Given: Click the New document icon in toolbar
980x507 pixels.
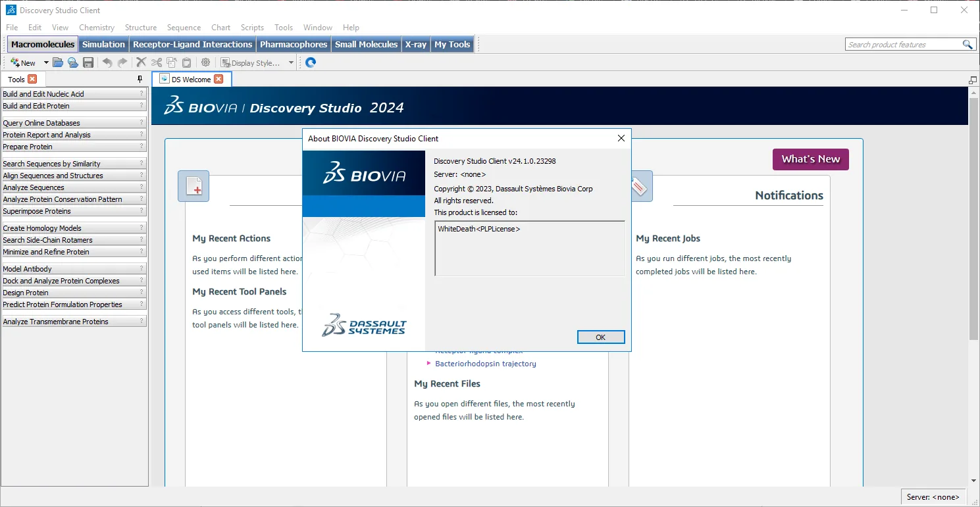Looking at the screenshot, I should (23, 62).
